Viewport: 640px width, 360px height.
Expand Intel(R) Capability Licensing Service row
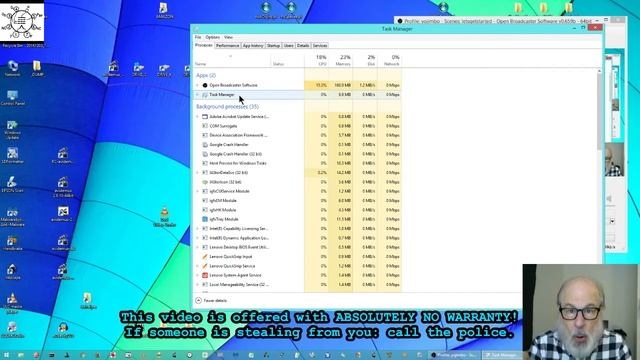[x=198, y=229]
